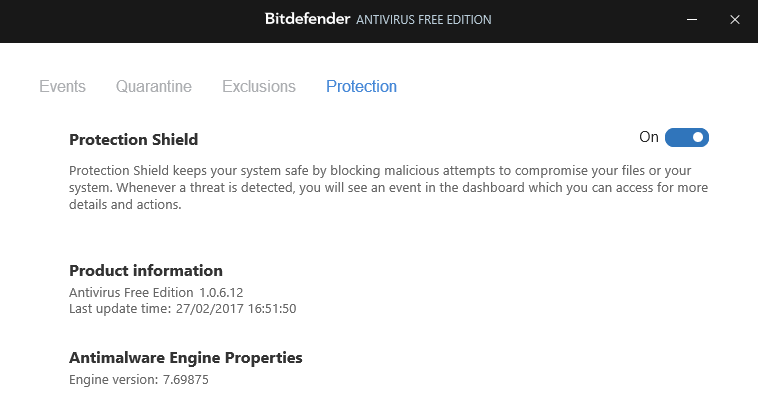
Task: Click the 'Engine version:' label
Action: [113, 380]
